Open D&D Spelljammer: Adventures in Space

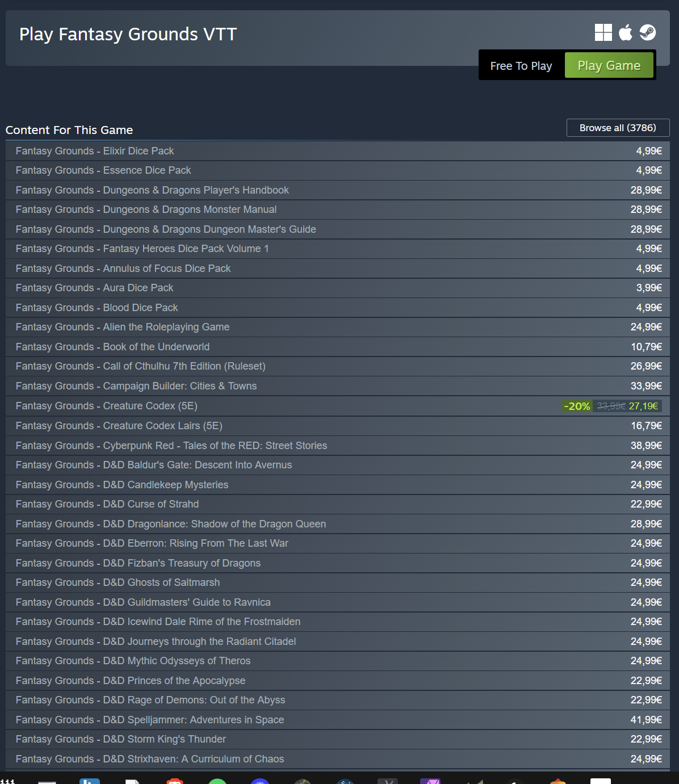click(338, 720)
